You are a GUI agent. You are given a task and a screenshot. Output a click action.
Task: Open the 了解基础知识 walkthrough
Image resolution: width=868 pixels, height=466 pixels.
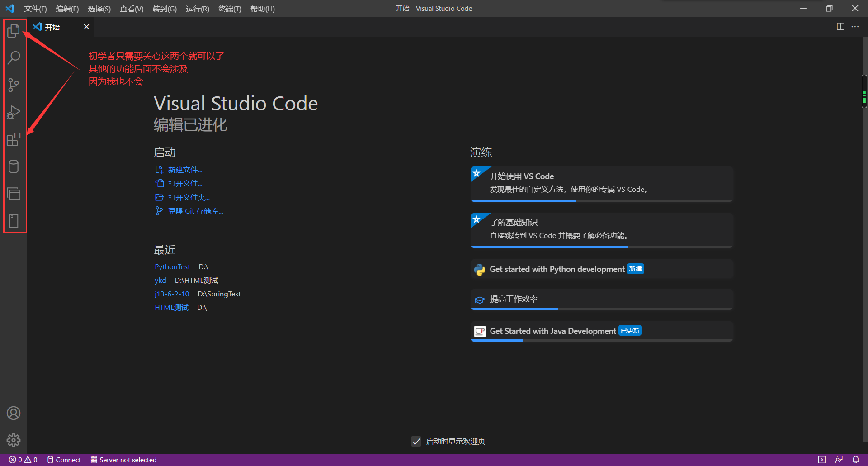(x=601, y=230)
